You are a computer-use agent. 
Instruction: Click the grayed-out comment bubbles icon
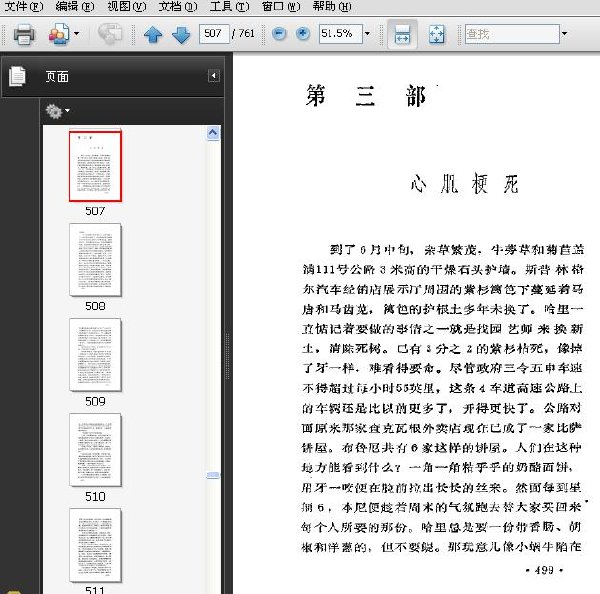109,34
